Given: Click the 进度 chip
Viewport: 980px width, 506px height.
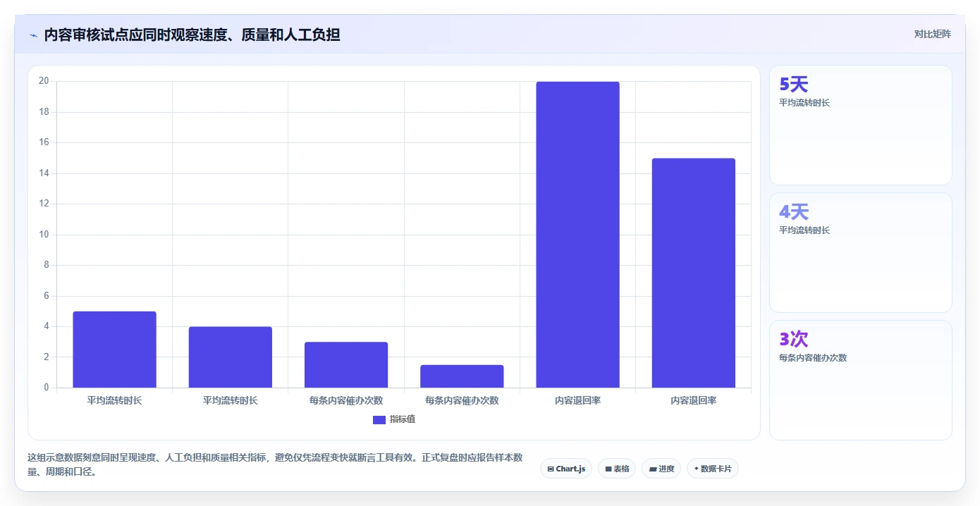Looking at the screenshot, I should coord(661,469).
